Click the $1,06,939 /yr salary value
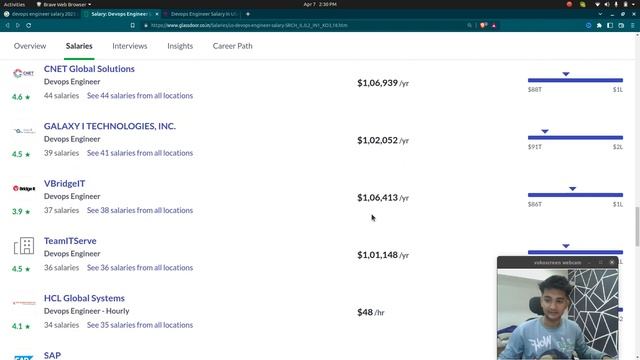640x360 pixels. click(x=383, y=83)
